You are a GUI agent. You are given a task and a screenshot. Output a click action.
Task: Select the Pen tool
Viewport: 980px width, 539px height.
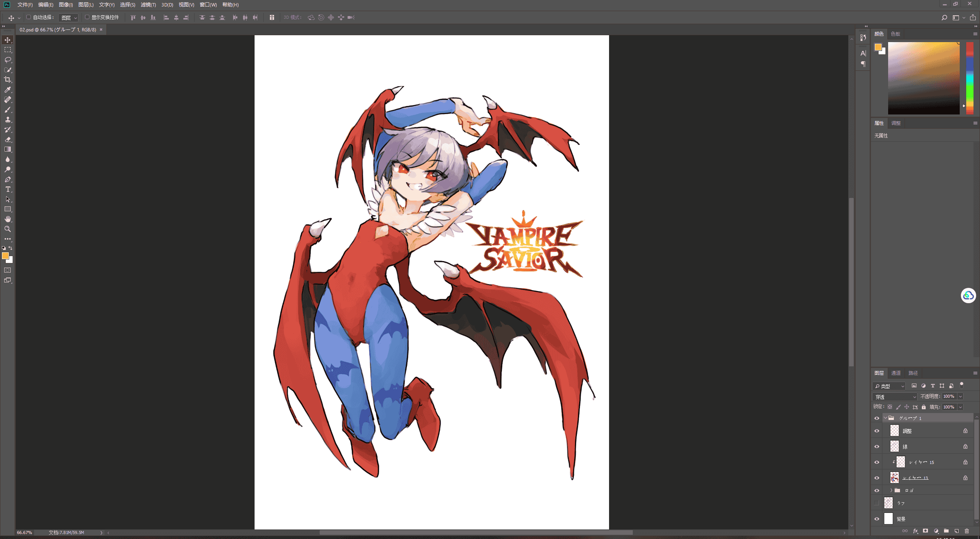tap(8, 179)
